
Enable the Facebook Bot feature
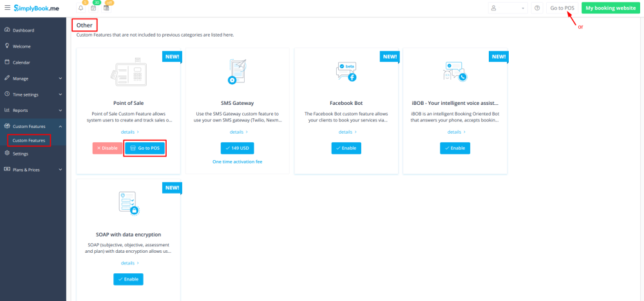(346, 148)
